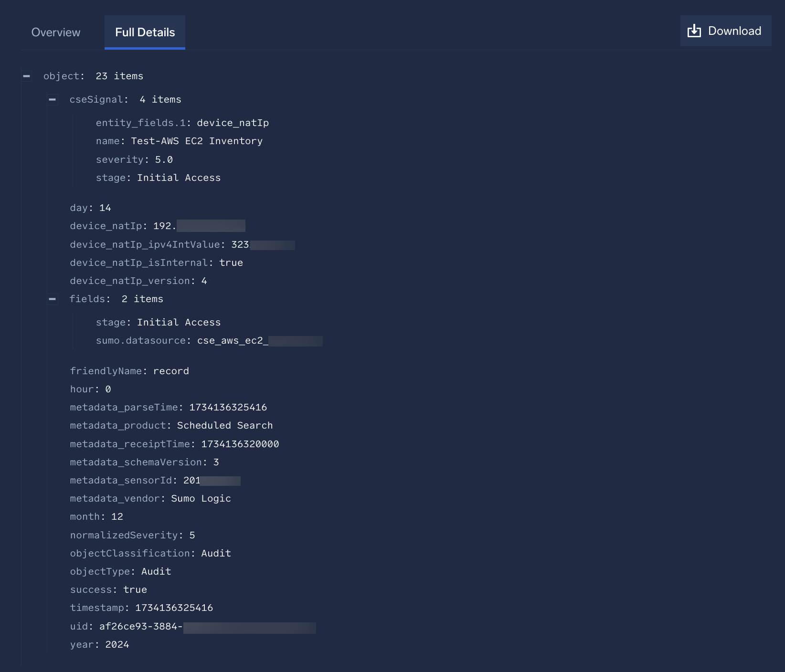Screen dimensions: 785x672
Task: Click the entity_fields.1 device_natIp row
Action: 182,123
